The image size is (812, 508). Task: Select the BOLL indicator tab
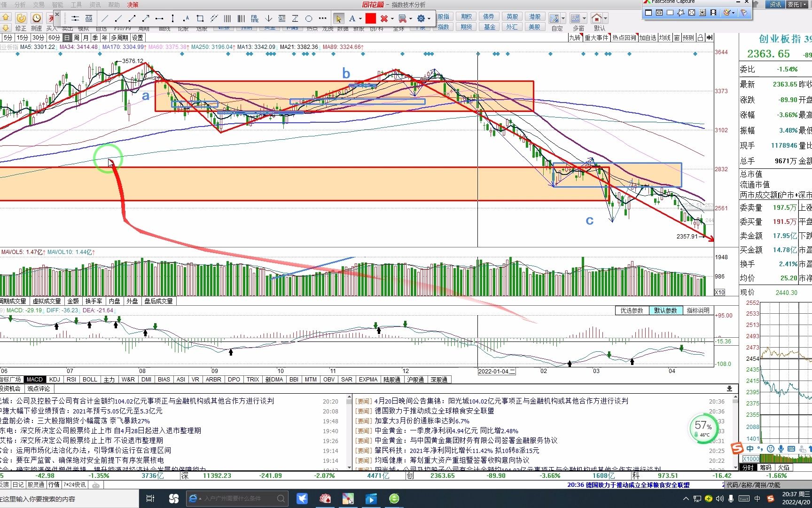click(90, 380)
